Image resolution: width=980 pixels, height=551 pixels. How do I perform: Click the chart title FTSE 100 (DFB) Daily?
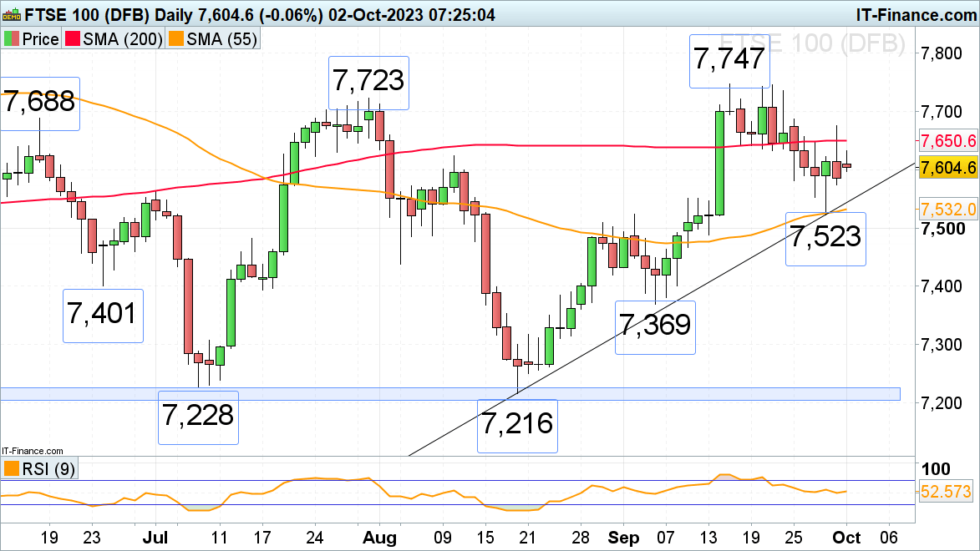point(109,14)
